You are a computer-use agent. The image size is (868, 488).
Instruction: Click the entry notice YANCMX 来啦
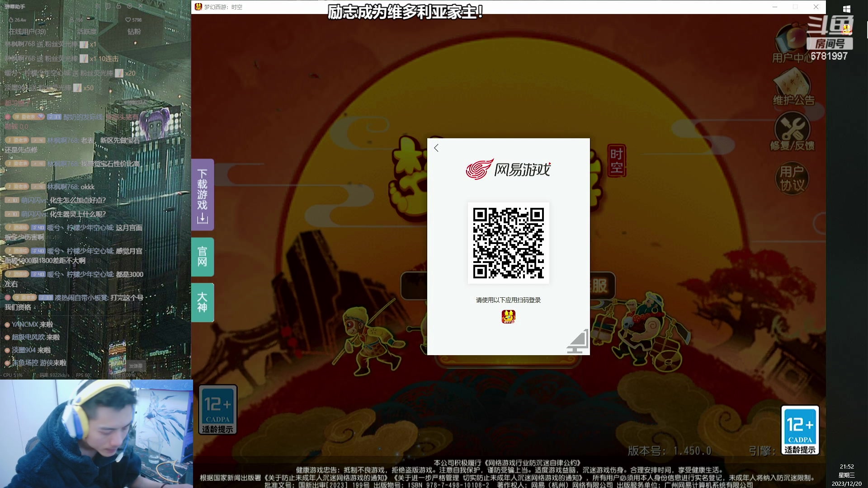(29, 324)
